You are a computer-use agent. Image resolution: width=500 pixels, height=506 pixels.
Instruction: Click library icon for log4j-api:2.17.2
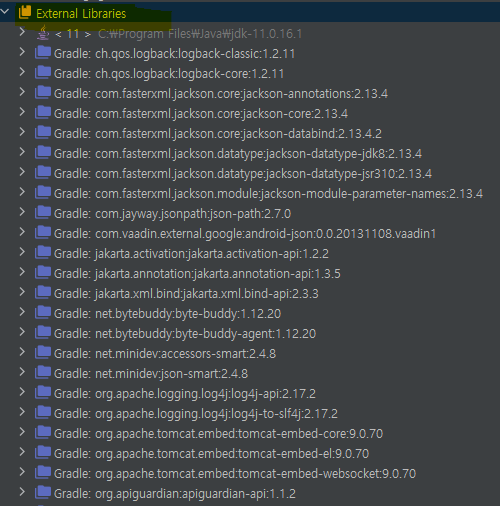pos(43,392)
